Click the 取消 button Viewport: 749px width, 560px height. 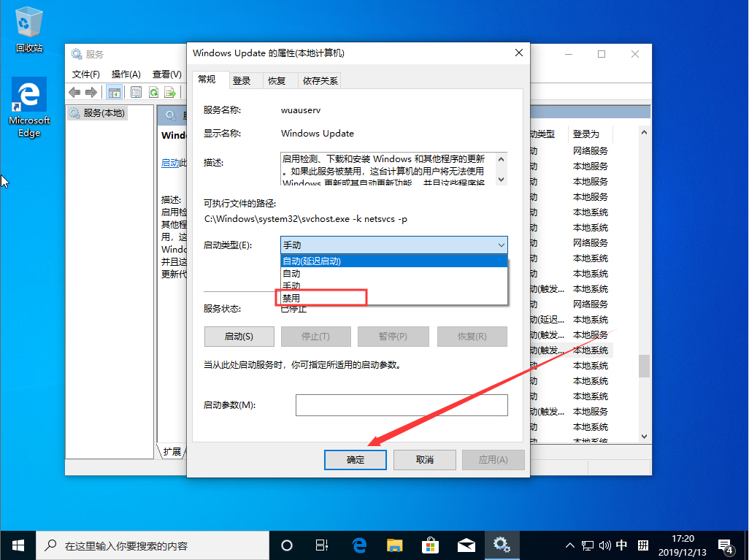pyautogui.click(x=424, y=459)
